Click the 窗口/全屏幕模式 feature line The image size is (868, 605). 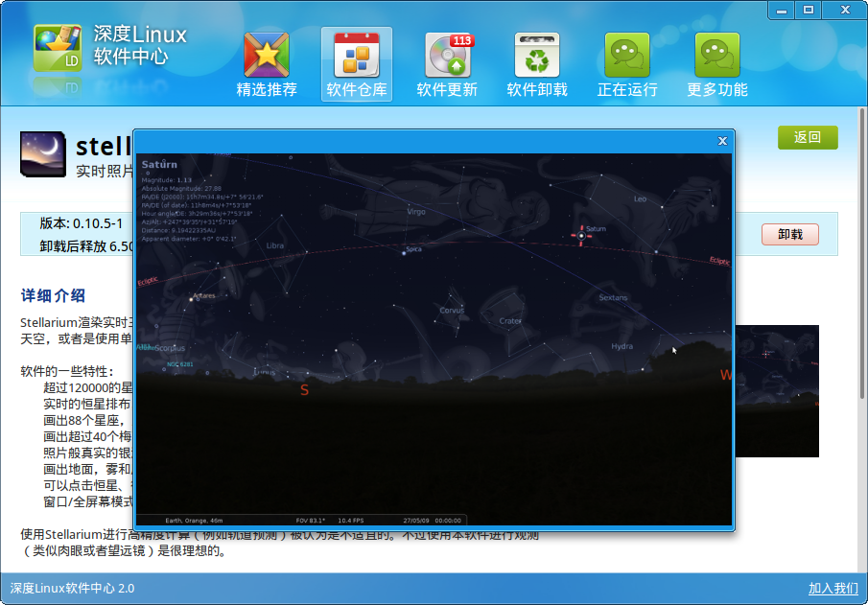click(87, 502)
